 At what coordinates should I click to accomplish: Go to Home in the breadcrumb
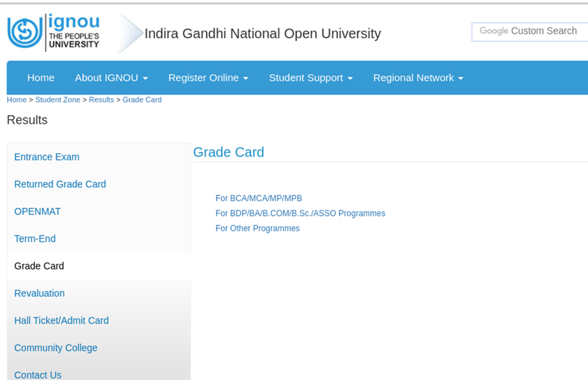(x=16, y=100)
